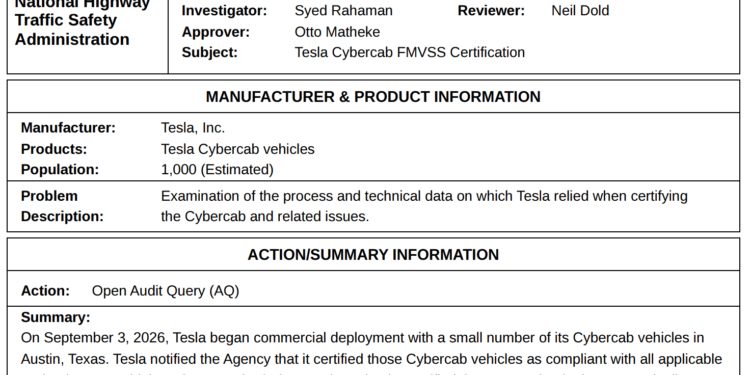Viewport: 750px width, 375px height.
Task: Click the Open Audit Query (AQ) action text
Action: coord(165,291)
